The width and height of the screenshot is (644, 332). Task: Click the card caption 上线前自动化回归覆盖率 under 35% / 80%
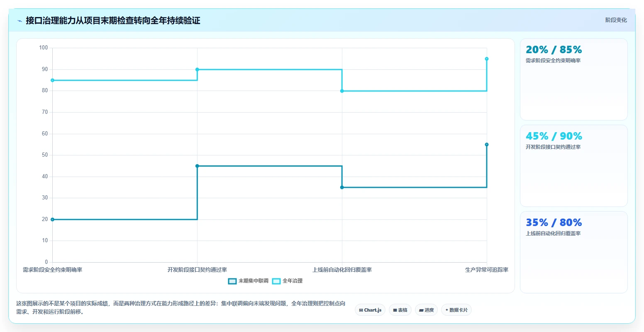[553, 234]
